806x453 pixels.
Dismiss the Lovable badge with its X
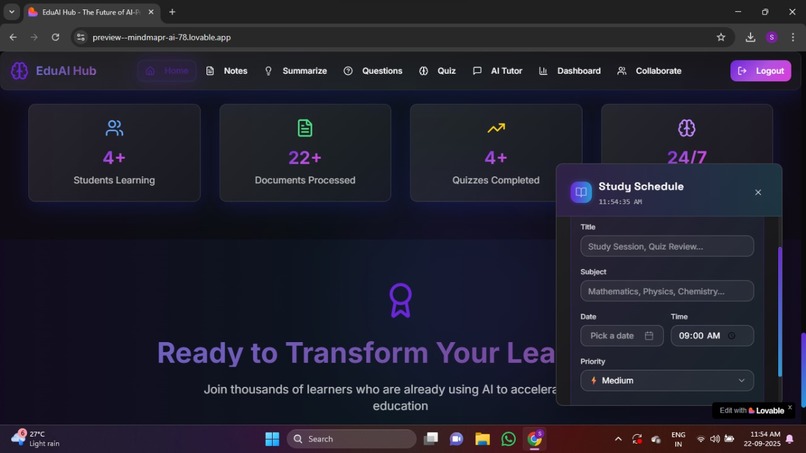click(790, 407)
